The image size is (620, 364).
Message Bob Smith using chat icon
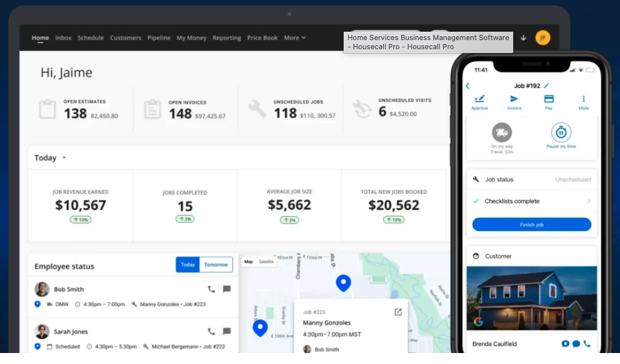tap(227, 289)
